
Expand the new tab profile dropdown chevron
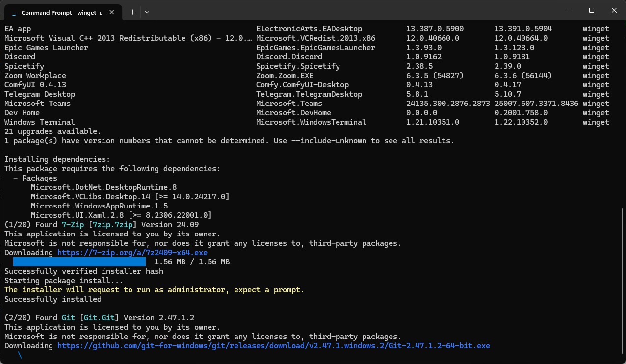tap(147, 12)
